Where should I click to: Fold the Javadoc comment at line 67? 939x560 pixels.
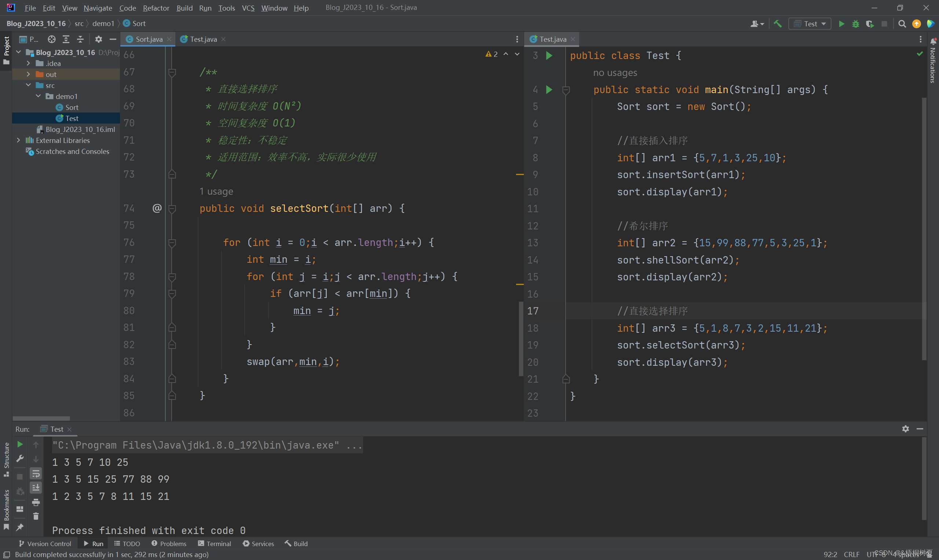click(x=172, y=72)
